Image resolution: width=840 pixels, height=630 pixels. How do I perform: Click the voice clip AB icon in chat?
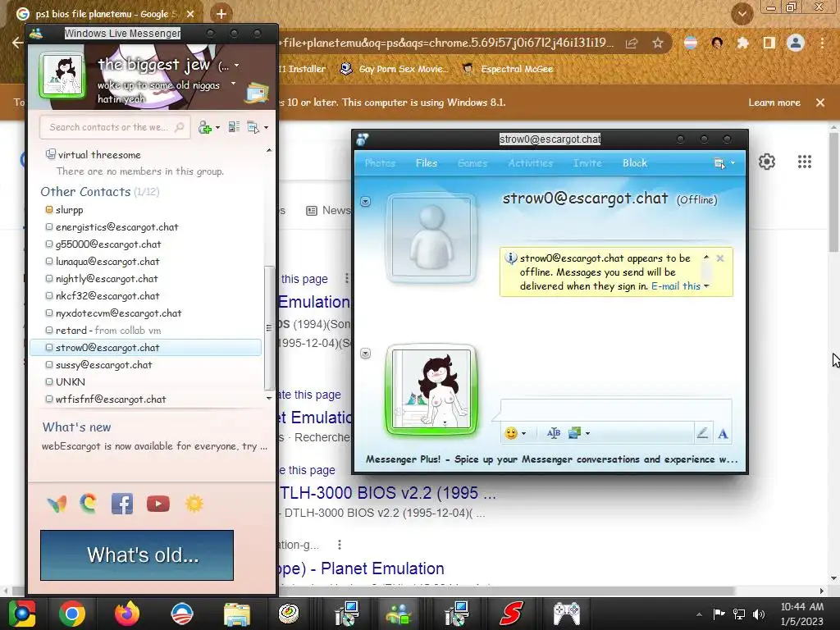point(554,433)
